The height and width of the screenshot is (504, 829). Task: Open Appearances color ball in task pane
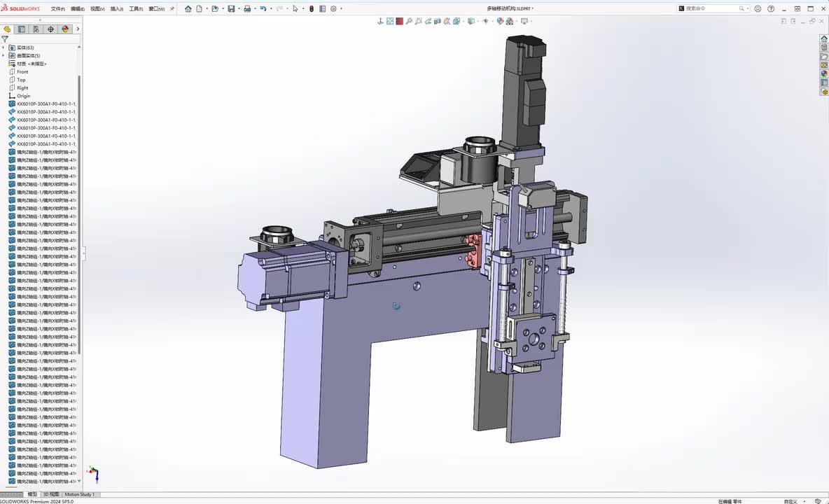tap(823, 73)
